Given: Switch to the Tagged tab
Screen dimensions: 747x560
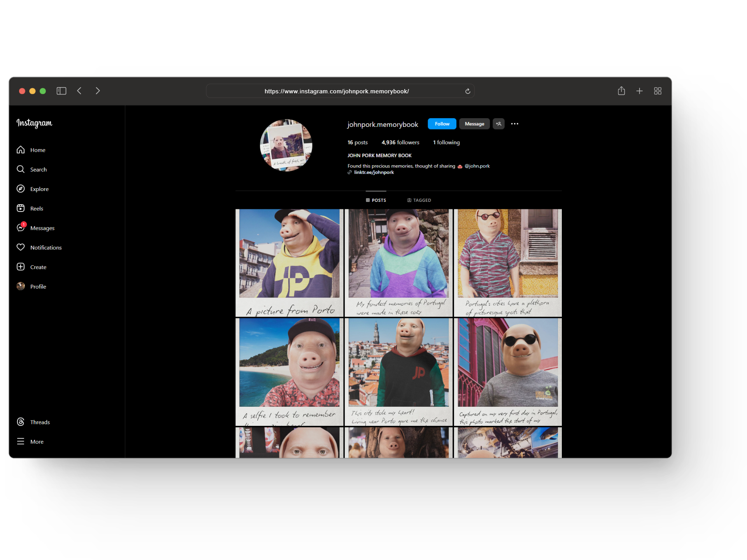Looking at the screenshot, I should point(419,200).
